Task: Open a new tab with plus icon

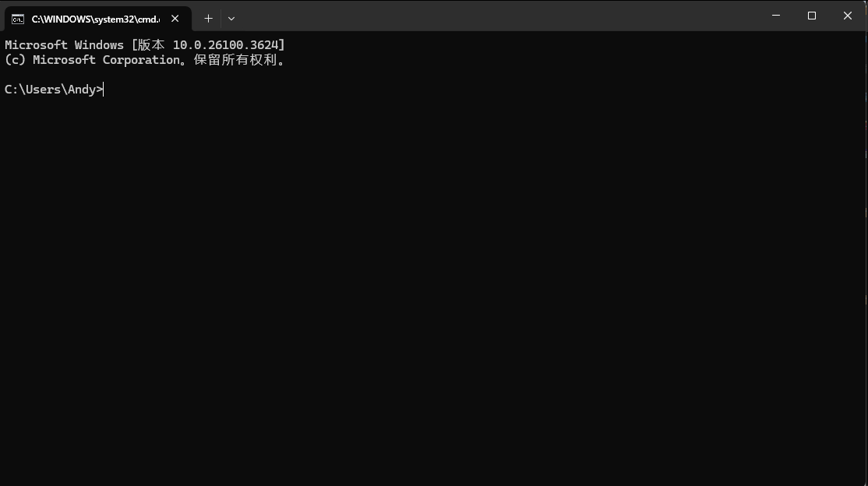Action: [208, 19]
